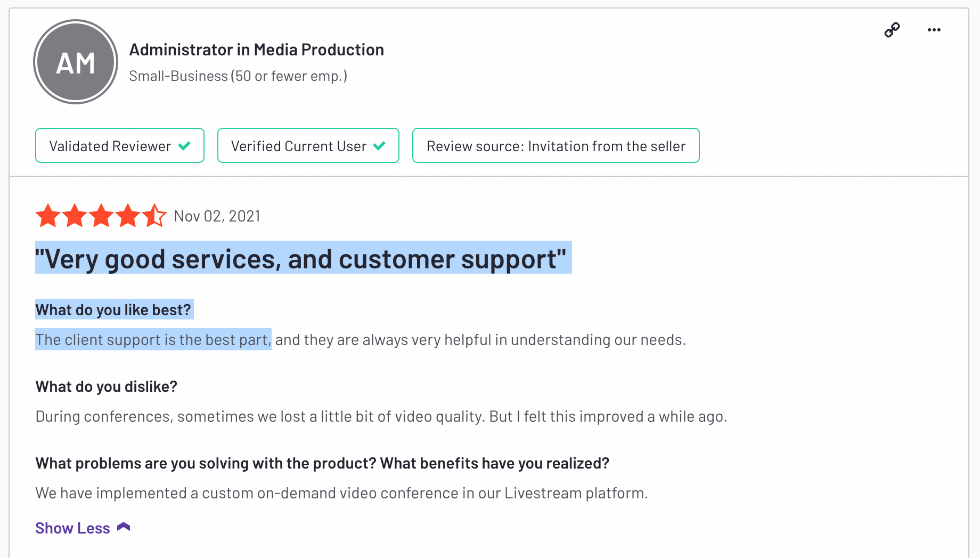
Task: Collapse the review with Show Less
Action: click(x=72, y=528)
